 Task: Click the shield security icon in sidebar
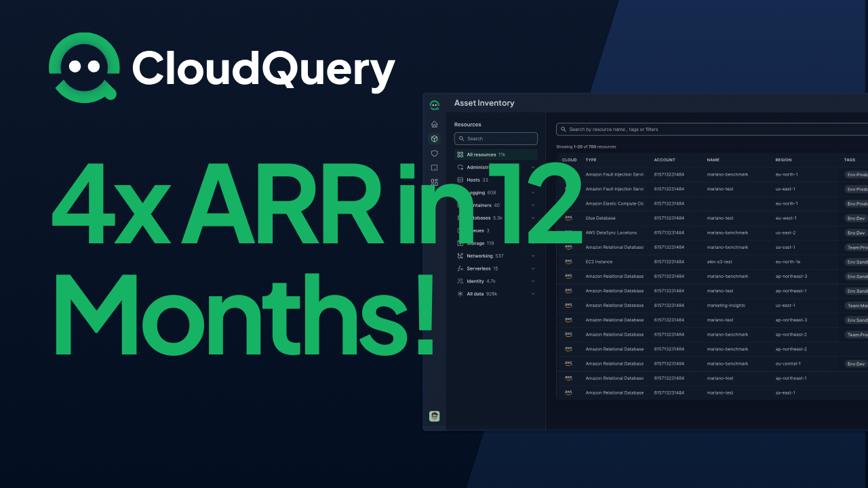[434, 153]
